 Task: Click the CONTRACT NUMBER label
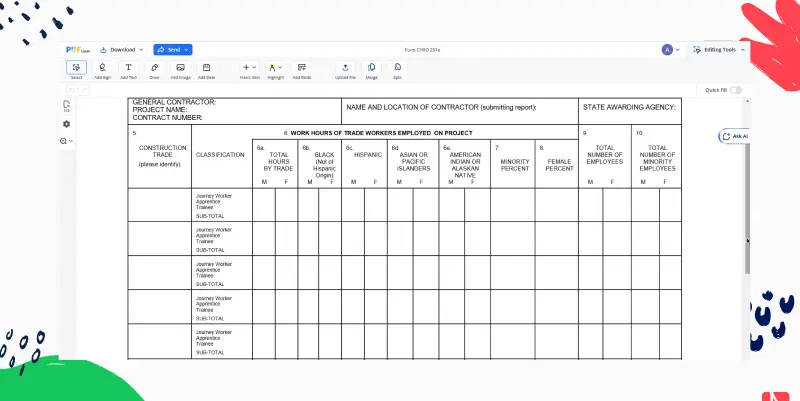(167, 118)
